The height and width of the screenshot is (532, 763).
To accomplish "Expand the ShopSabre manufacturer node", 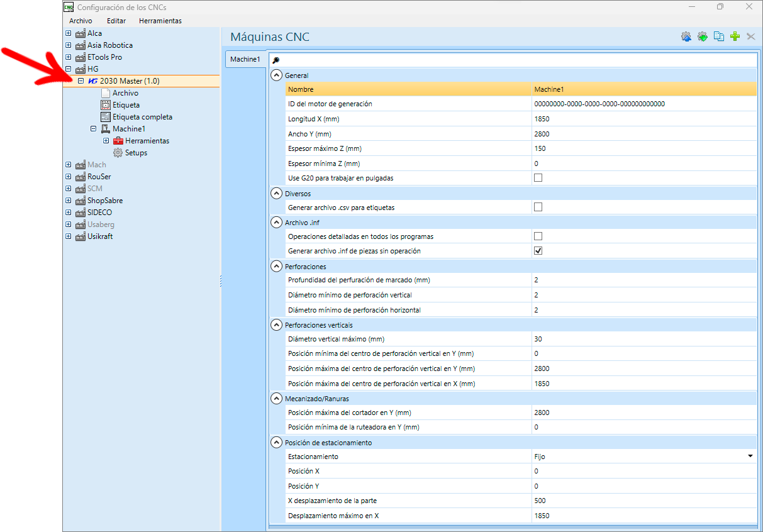I will 69,201.
